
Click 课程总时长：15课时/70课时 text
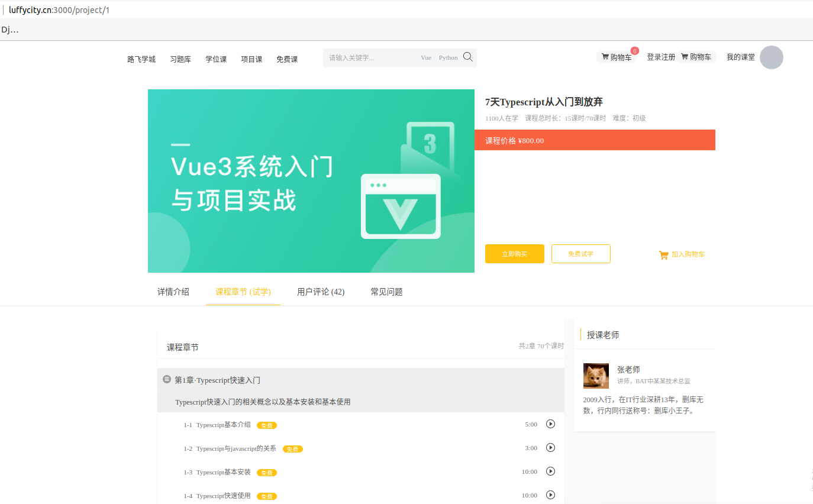pyautogui.click(x=566, y=118)
